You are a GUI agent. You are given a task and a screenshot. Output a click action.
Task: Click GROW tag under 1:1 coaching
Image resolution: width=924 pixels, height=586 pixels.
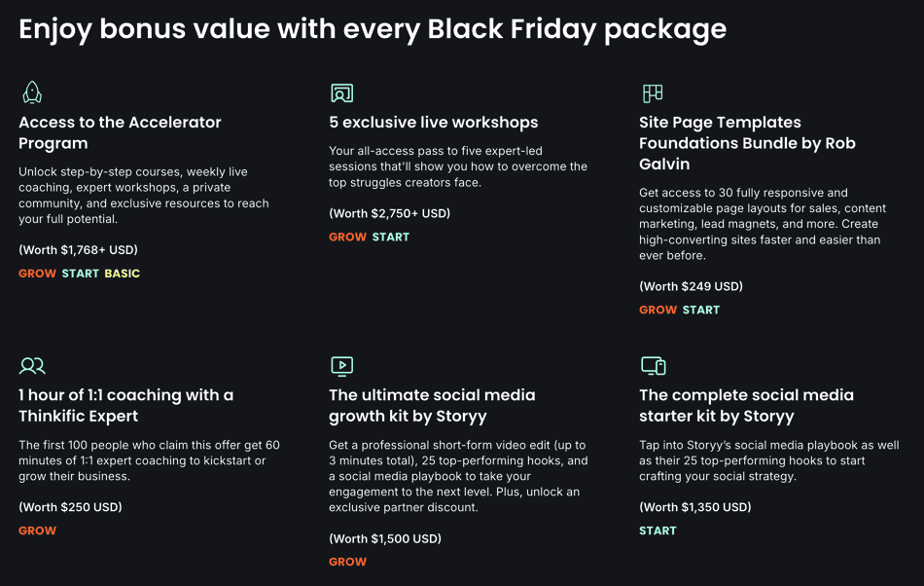click(x=37, y=531)
